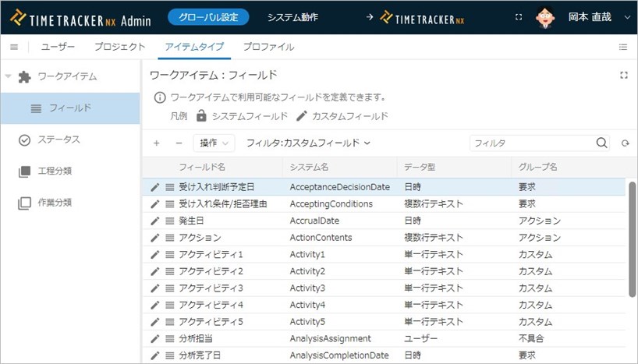Click the フィルタ search input field
The image size is (638, 364).
(530, 143)
